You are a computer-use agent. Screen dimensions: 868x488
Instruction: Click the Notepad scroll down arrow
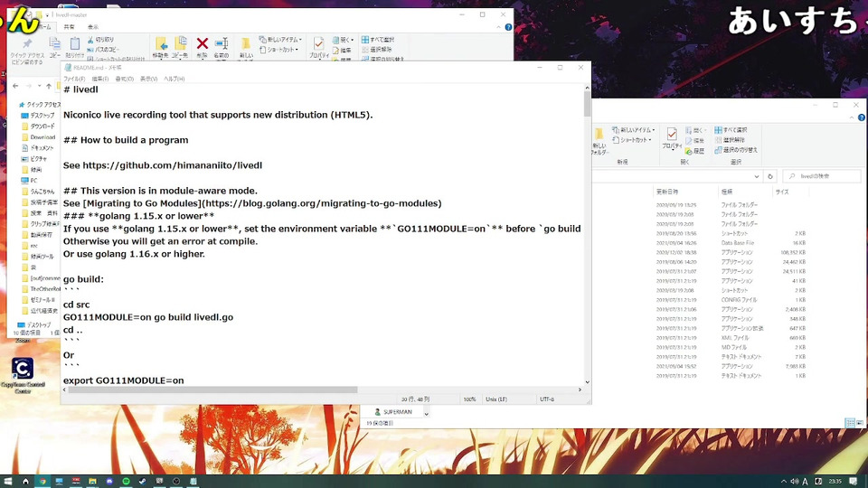pyautogui.click(x=588, y=381)
